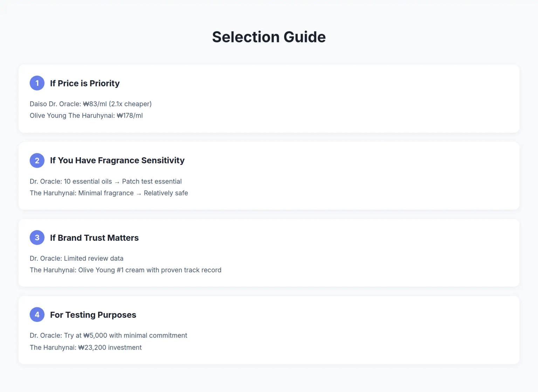
Task: Click the 'Selection Guide' page title
Action: click(269, 36)
